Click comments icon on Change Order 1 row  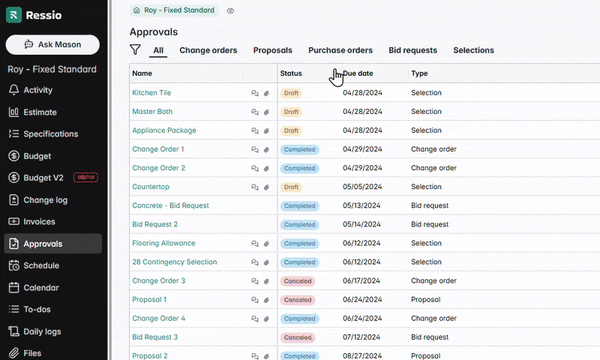pyautogui.click(x=255, y=149)
